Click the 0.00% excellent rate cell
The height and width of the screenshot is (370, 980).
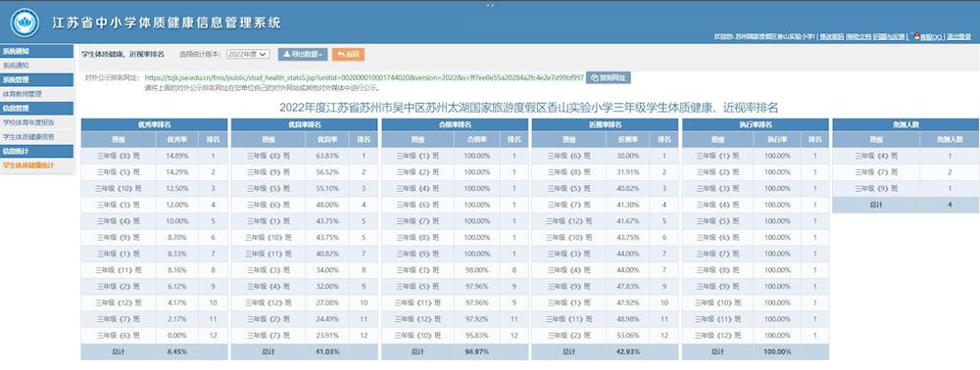coord(176,336)
